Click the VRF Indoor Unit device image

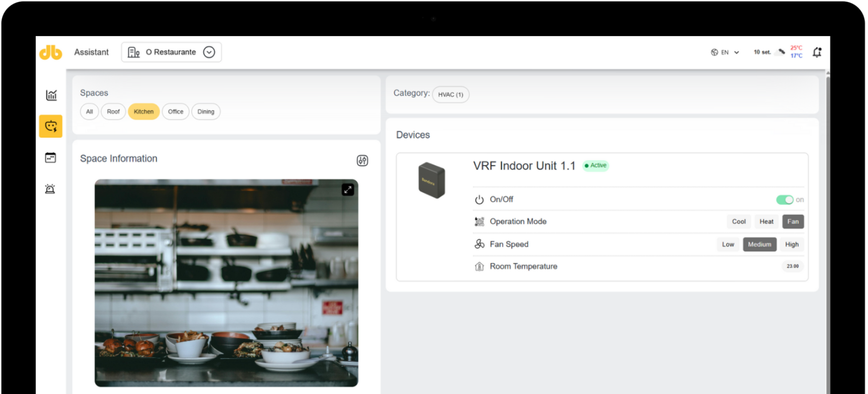coord(431,180)
